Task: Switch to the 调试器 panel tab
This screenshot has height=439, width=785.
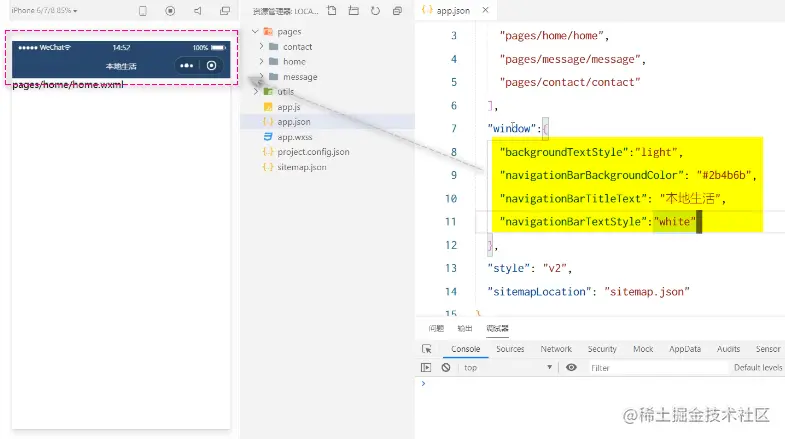Action: click(x=497, y=328)
